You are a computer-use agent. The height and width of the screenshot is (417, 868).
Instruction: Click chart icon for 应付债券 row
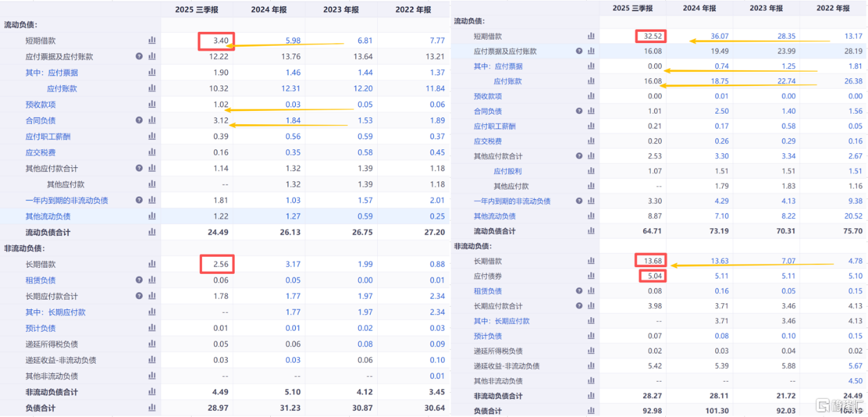(x=591, y=276)
